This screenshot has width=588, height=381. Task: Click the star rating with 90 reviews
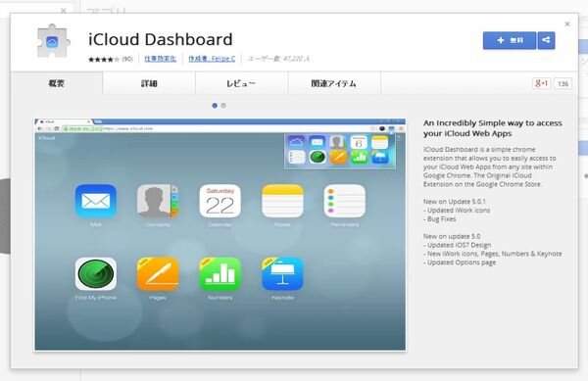tap(110, 59)
